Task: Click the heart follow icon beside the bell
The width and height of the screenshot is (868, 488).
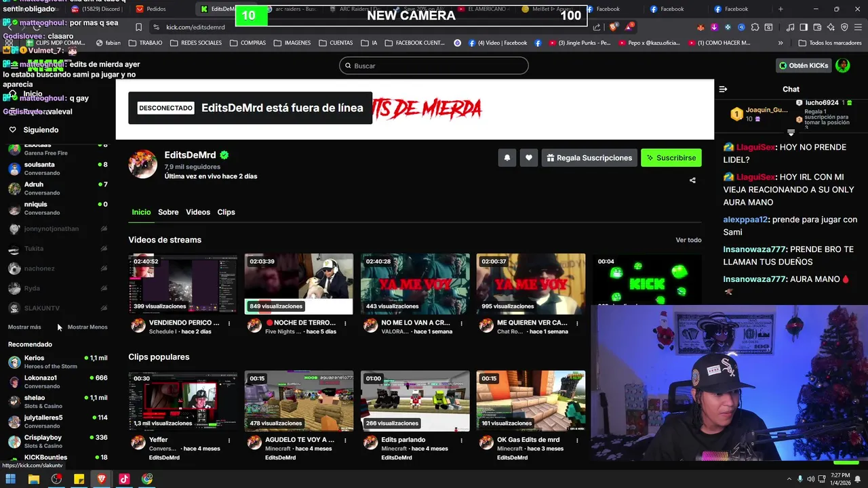Action: pyautogui.click(x=529, y=158)
